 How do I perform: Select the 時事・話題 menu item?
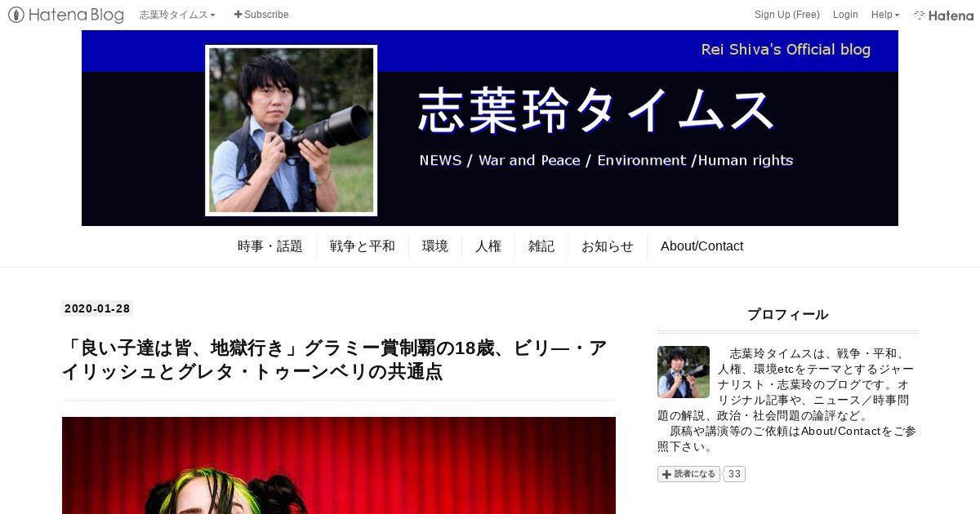tap(270, 246)
